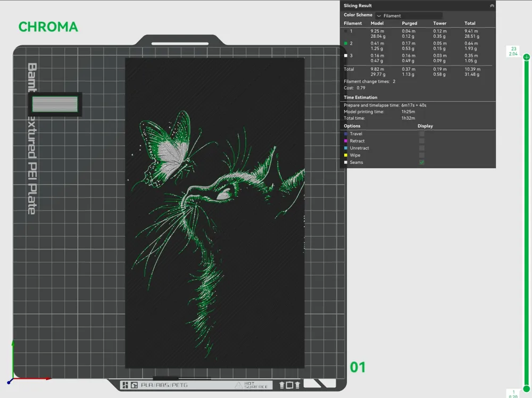Open the Color Scheme Filament dropdown

tap(409, 15)
